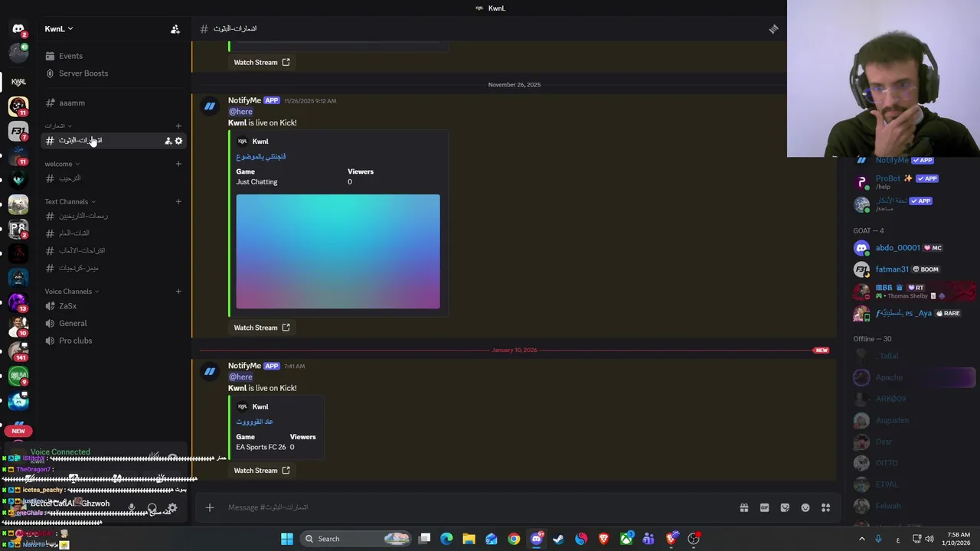Click Windows taskbar Search box
980x551 pixels.
click(x=357, y=539)
